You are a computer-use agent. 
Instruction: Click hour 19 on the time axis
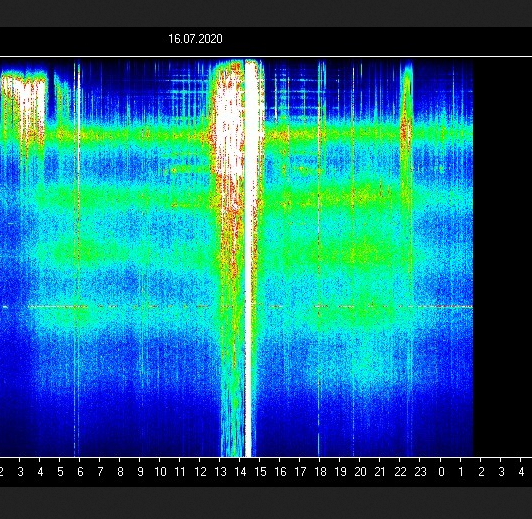[x=340, y=472]
